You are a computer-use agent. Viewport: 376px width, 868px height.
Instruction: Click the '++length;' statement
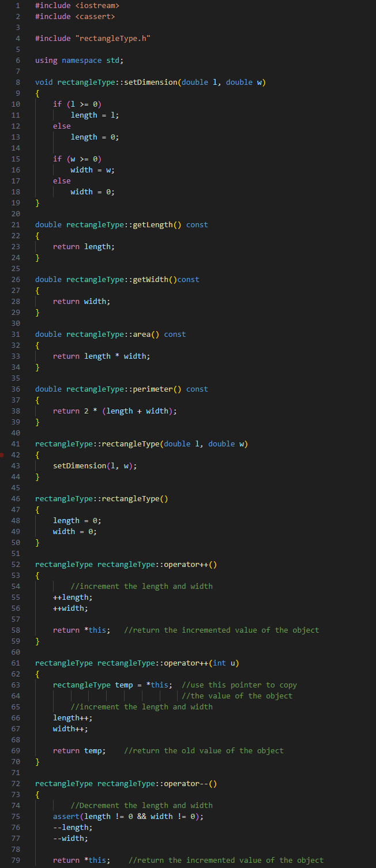pyautogui.click(x=73, y=597)
